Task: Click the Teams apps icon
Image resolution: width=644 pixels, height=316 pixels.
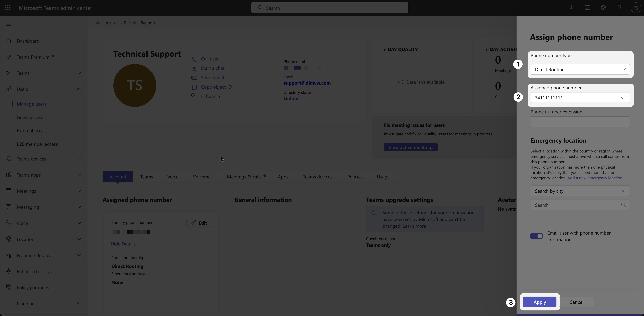Action: coord(9,175)
